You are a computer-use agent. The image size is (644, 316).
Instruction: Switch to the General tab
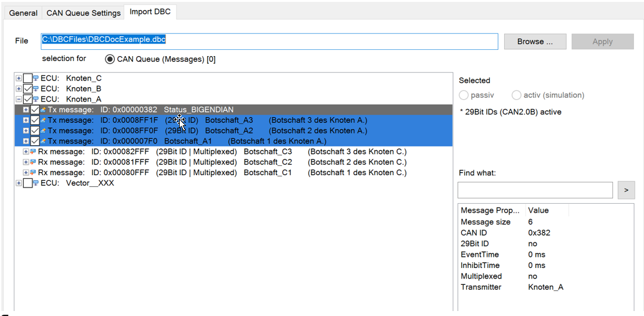pyautogui.click(x=23, y=12)
